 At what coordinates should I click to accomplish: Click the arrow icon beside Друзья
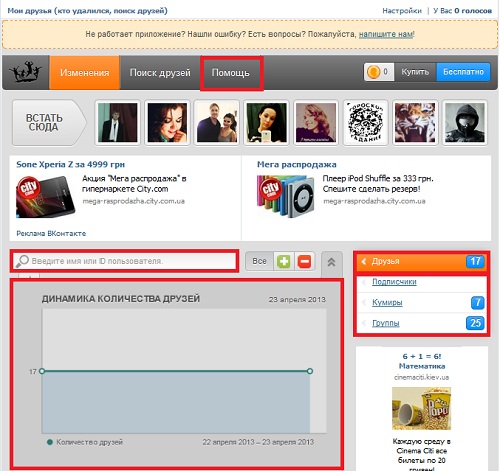click(x=364, y=261)
